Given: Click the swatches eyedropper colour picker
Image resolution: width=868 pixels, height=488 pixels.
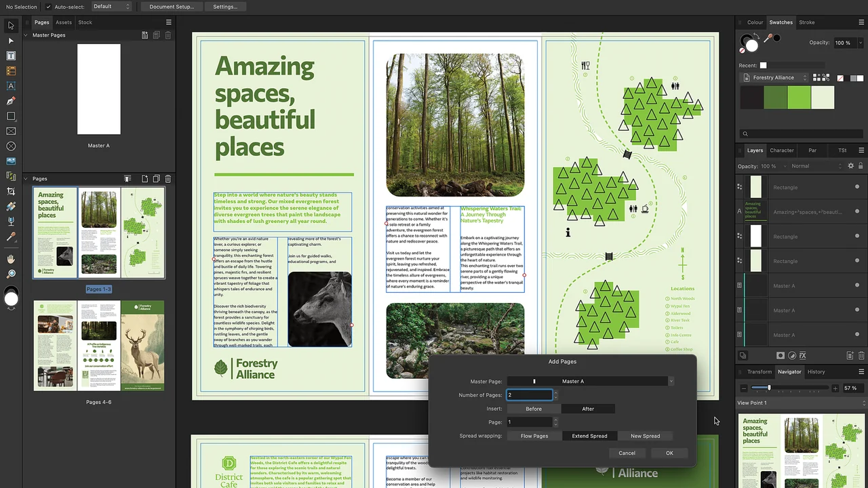Looking at the screenshot, I should [768, 39].
